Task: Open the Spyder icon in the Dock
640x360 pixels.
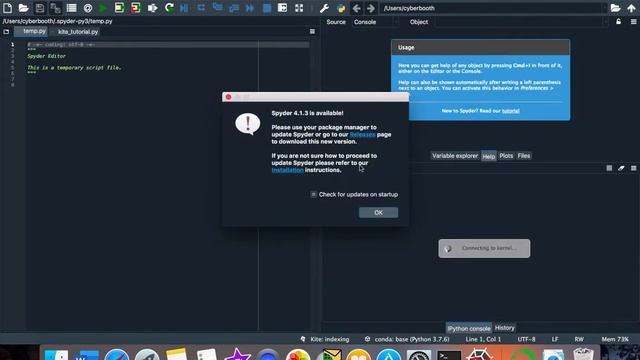Action: (480, 354)
